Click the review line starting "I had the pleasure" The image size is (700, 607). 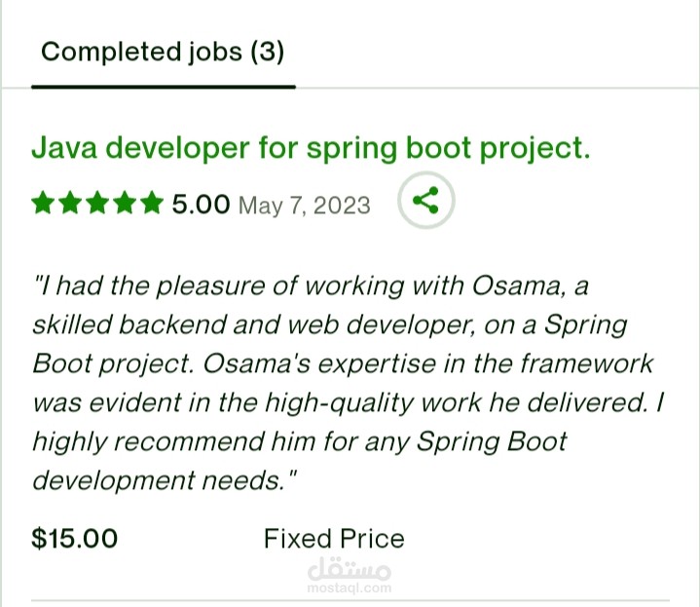point(312,286)
